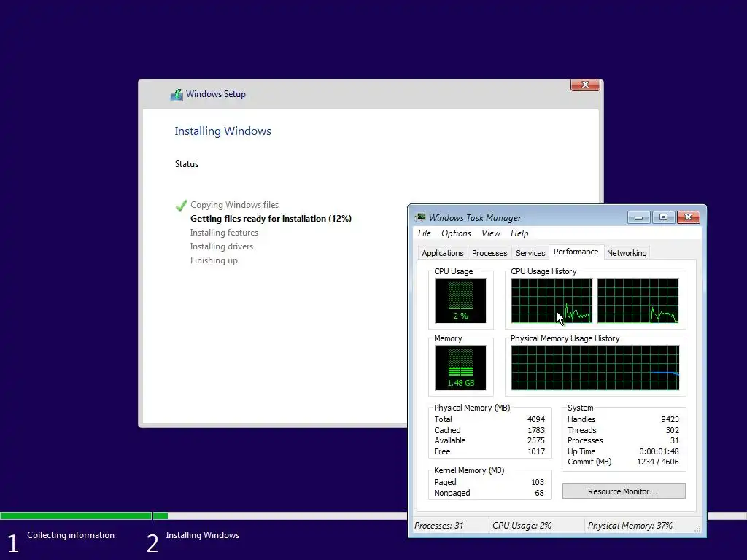Viewport: 747px width, 560px height.
Task: Click step 2 'Installing Windows' label at bottom
Action: (x=203, y=535)
